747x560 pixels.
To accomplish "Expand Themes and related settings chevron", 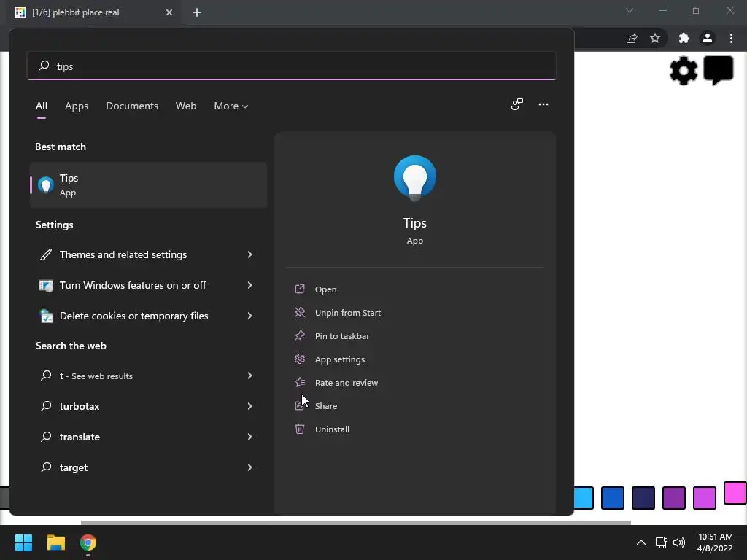I will pos(249,254).
